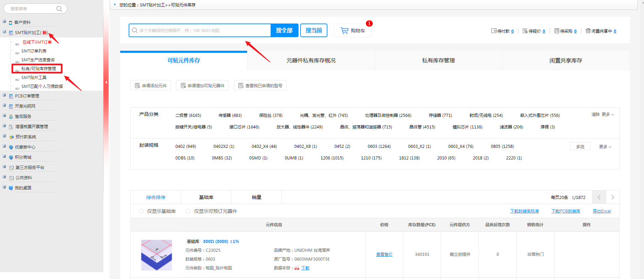
Task: Click the 待付款 wallet icon
Action: (494, 31)
